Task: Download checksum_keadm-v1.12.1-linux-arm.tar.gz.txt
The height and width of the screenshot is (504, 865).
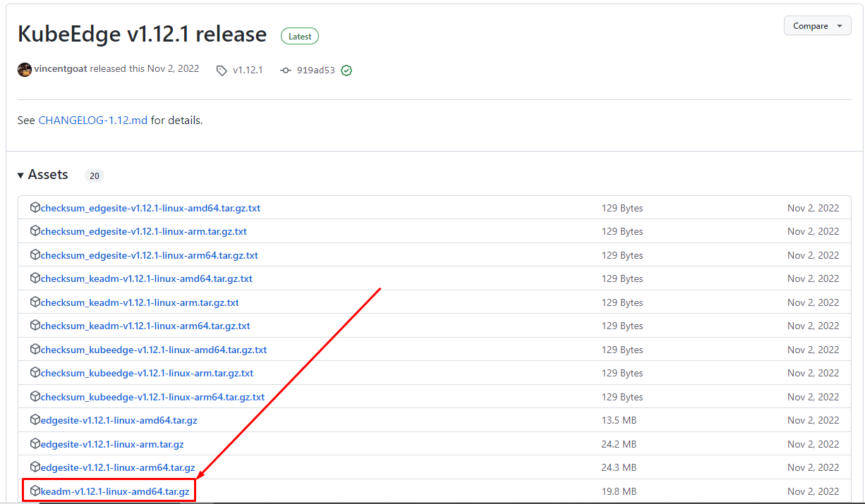Action: click(140, 302)
